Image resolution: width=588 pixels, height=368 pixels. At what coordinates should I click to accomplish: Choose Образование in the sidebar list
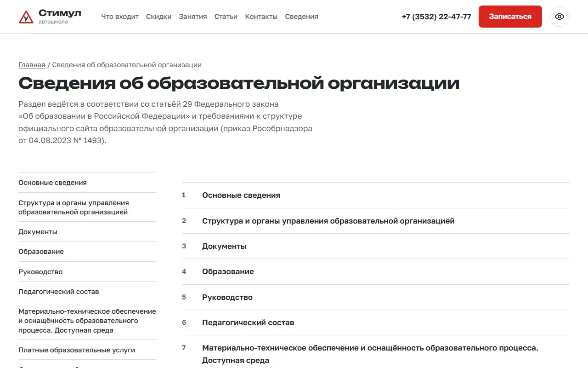(87, 252)
